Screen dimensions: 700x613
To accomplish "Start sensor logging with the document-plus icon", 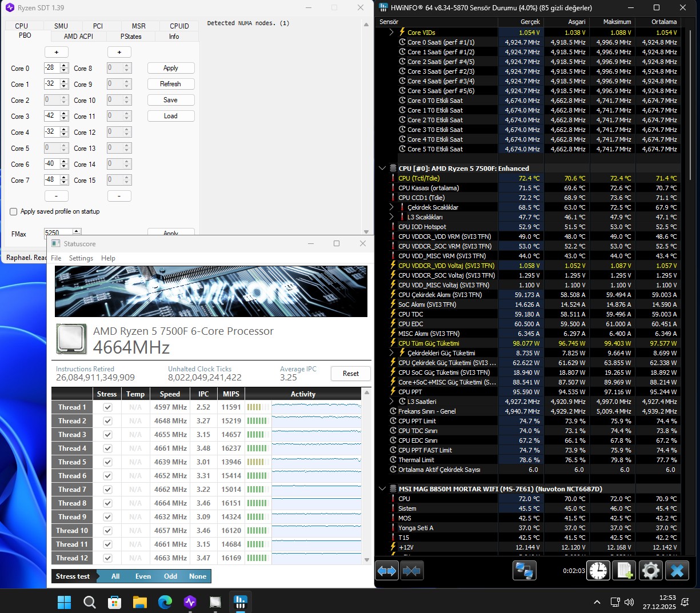I will pos(625,571).
